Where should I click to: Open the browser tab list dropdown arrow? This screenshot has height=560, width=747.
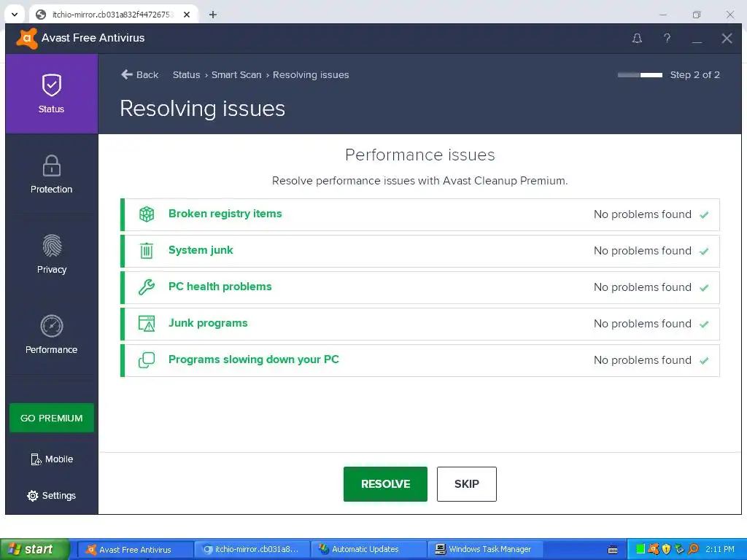pyautogui.click(x=15, y=15)
